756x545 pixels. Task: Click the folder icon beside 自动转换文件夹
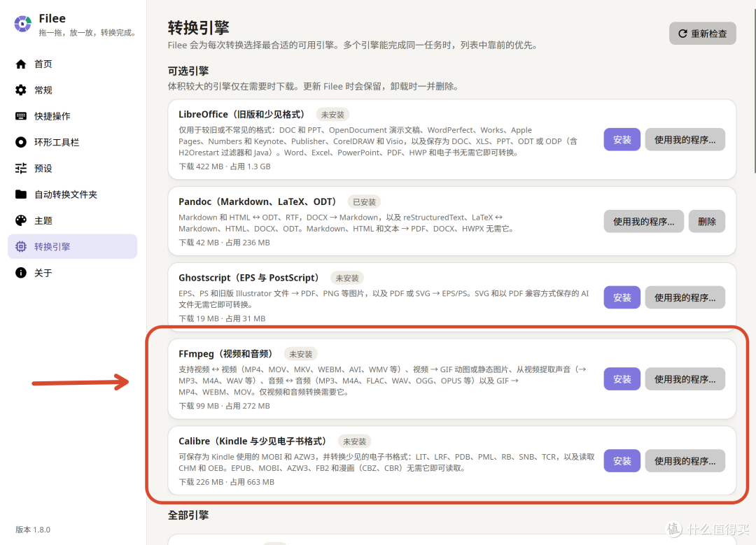pyautogui.click(x=21, y=194)
